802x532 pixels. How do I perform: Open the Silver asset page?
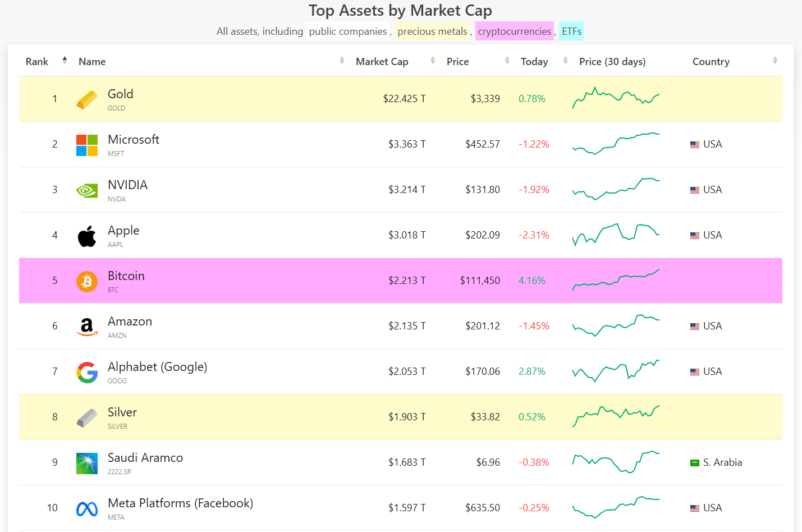click(x=122, y=412)
